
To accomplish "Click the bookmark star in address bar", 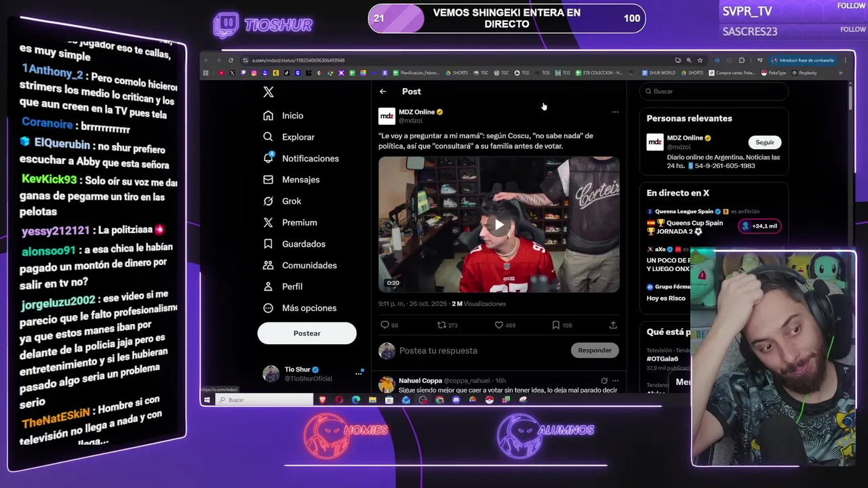I will coord(700,60).
